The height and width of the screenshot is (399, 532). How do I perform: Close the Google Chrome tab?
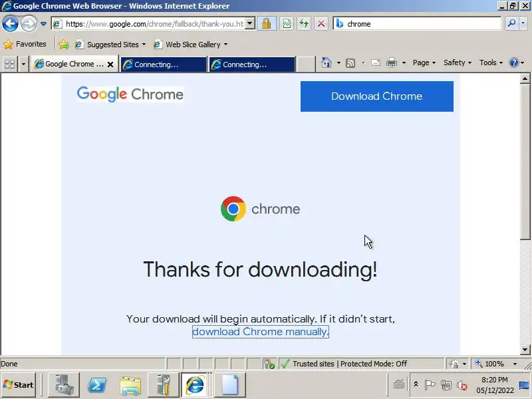point(110,64)
